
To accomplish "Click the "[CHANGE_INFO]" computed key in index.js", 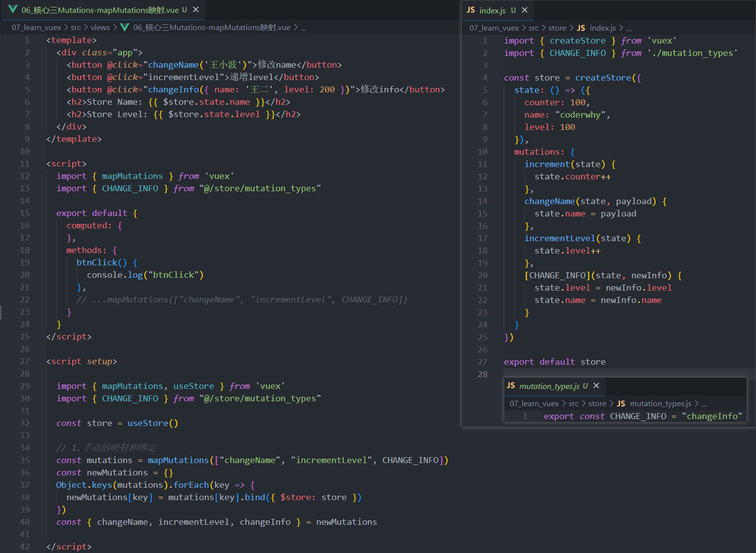I will pyautogui.click(x=558, y=275).
